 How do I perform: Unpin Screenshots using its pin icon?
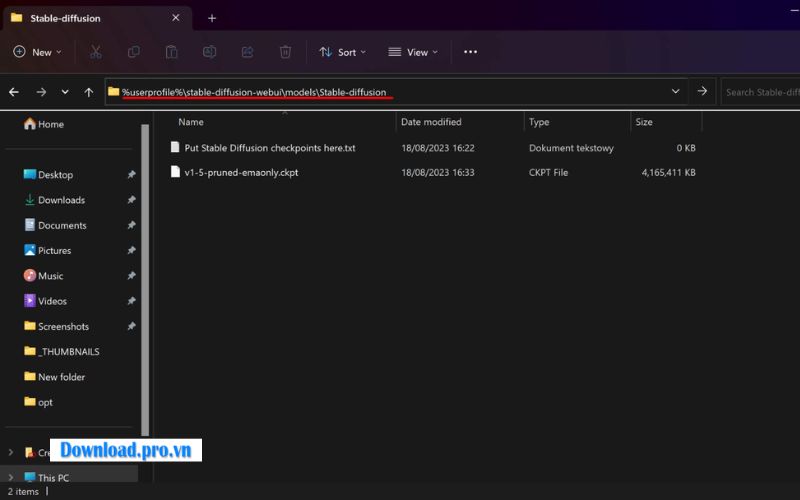[131, 326]
